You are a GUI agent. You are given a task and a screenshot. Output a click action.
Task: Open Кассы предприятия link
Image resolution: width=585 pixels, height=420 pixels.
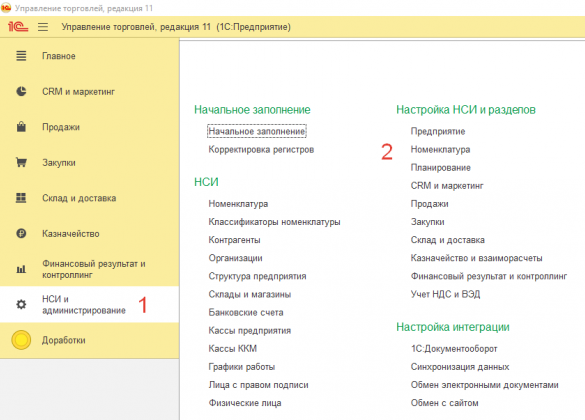click(250, 330)
